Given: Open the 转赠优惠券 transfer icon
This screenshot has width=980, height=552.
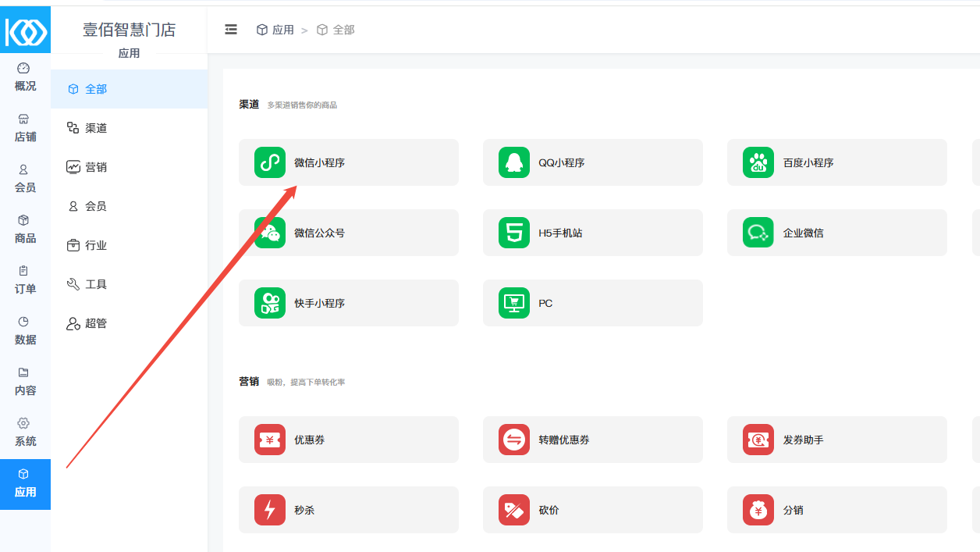Looking at the screenshot, I should tap(514, 440).
